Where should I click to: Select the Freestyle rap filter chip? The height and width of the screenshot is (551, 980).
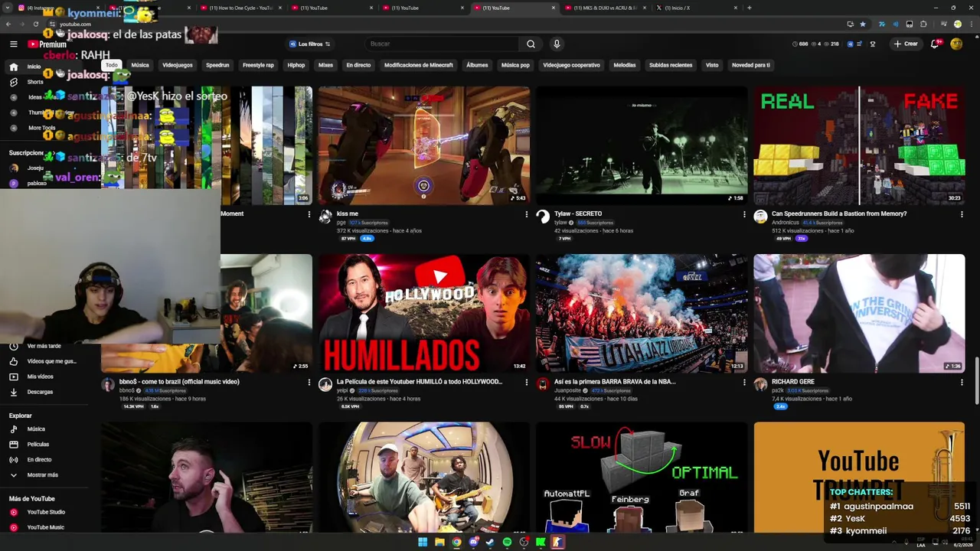258,65
